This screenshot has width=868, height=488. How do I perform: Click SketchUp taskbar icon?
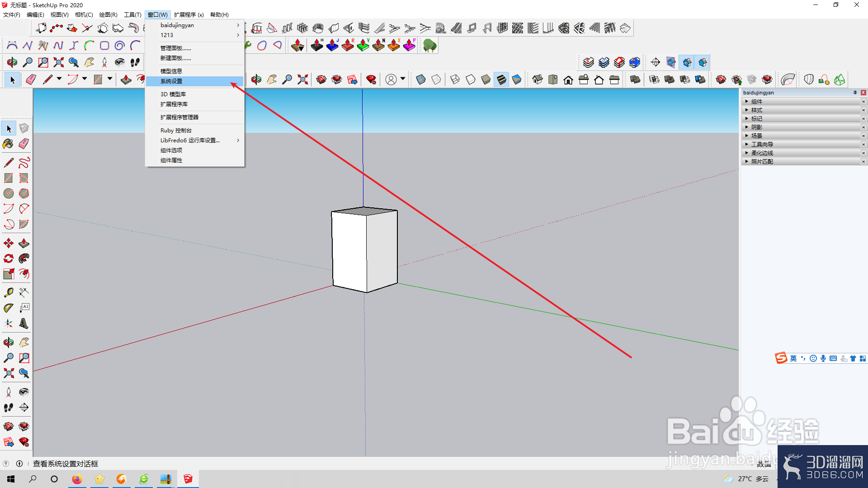point(188,479)
